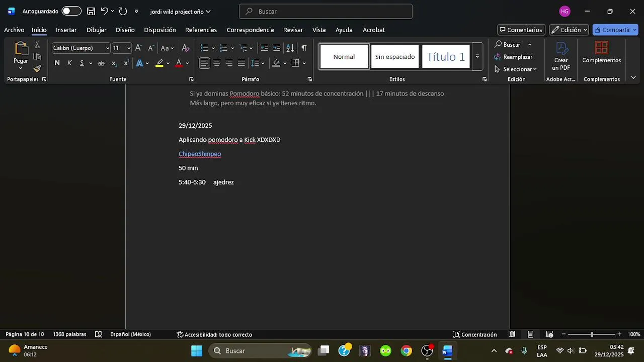The height and width of the screenshot is (362, 644).
Task: Switch to the Insertar tab
Action: (x=66, y=30)
